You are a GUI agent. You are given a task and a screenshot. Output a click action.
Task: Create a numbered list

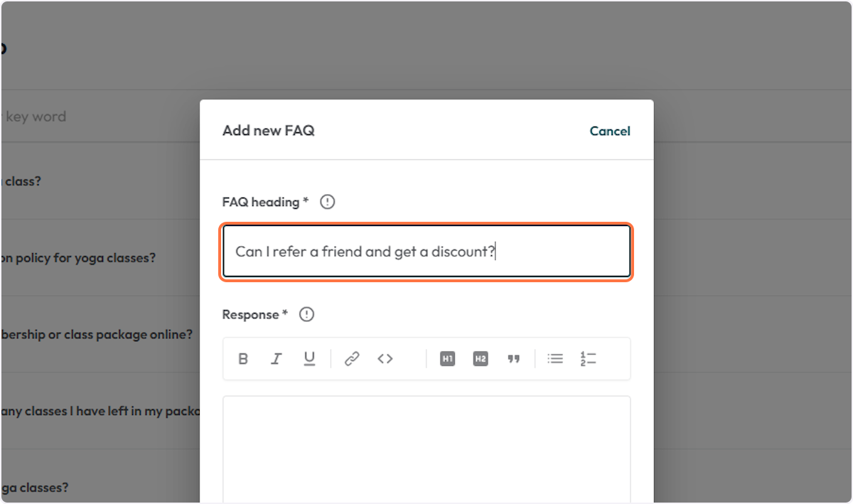click(588, 358)
